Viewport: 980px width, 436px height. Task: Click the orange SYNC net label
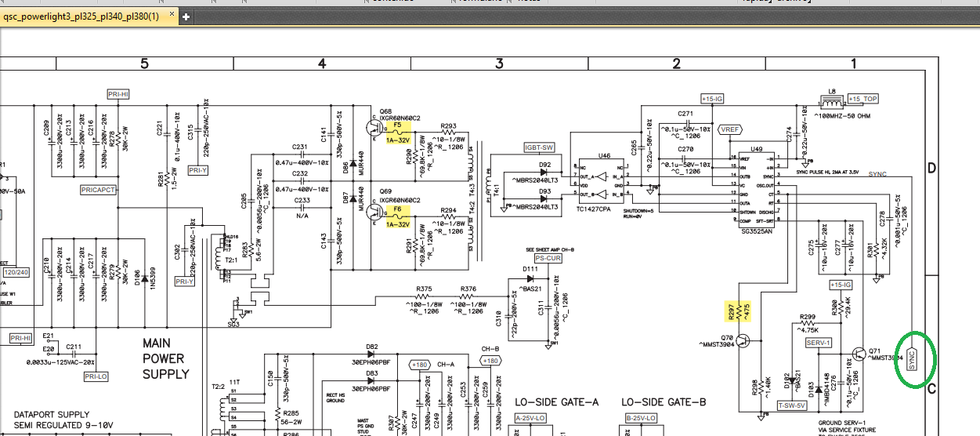tap(878, 174)
